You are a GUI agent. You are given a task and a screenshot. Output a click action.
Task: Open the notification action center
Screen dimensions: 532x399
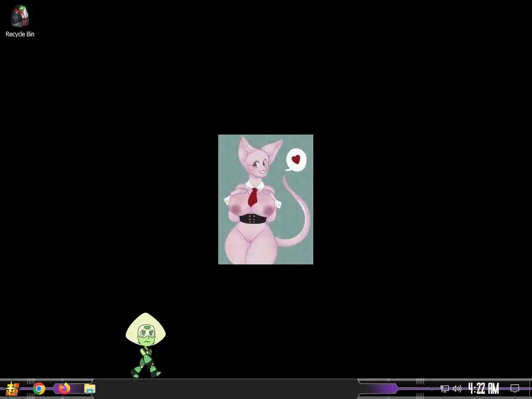tap(515, 389)
